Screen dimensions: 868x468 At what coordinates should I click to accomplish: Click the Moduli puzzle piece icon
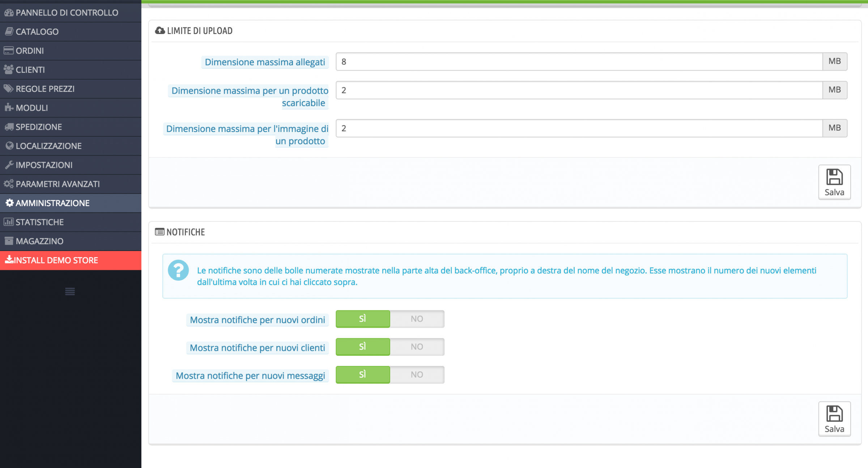tap(9, 108)
